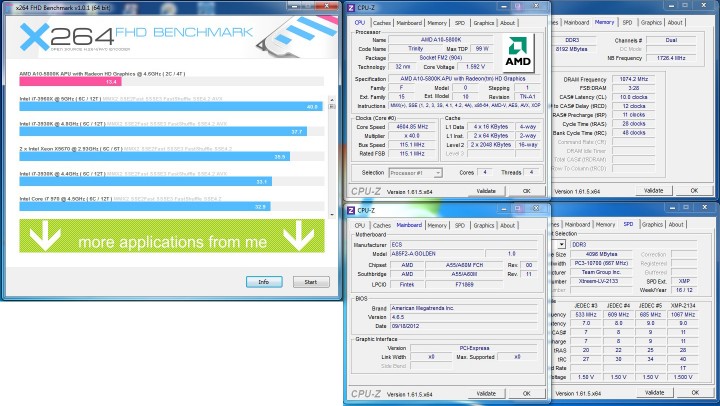Screen dimensions: 720x406
Task: Click the benchmark results scrollbar thumb
Action: click(x=332, y=107)
